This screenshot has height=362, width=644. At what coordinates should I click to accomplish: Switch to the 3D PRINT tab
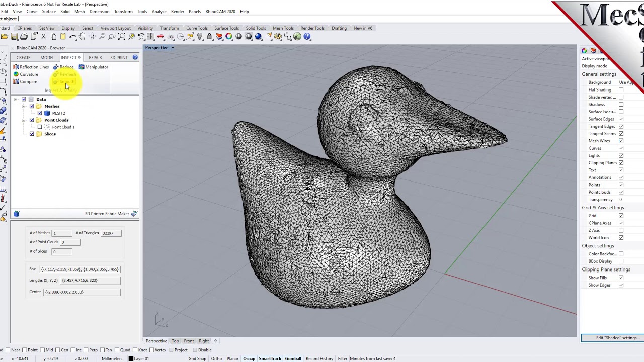pos(119,57)
